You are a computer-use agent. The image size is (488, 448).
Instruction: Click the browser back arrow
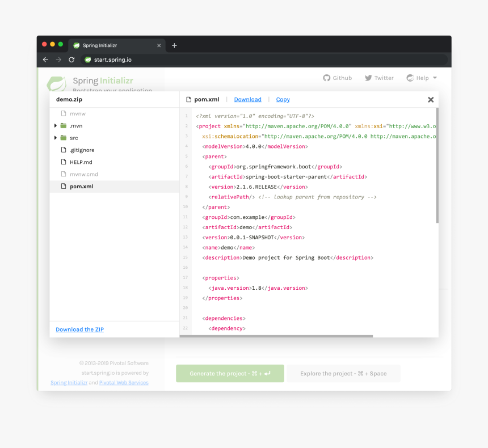click(46, 60)
